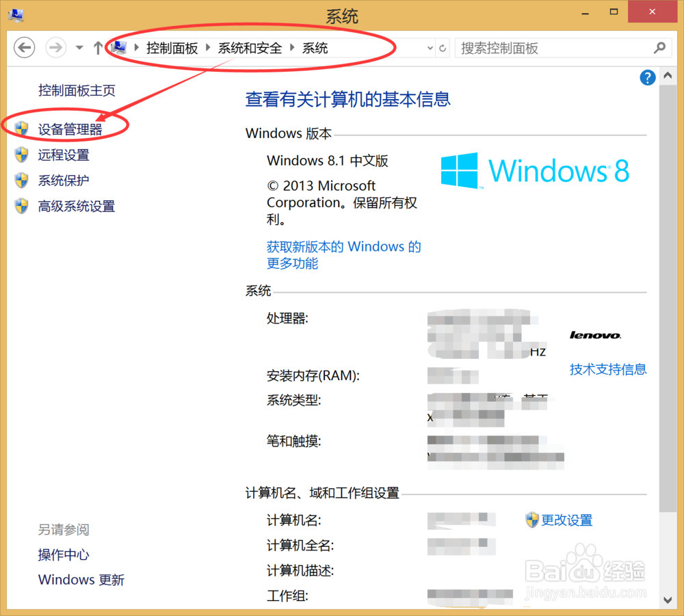
Task: Open 高级系统设置 link
Action: pyautogui.click(x=77, y=206)
